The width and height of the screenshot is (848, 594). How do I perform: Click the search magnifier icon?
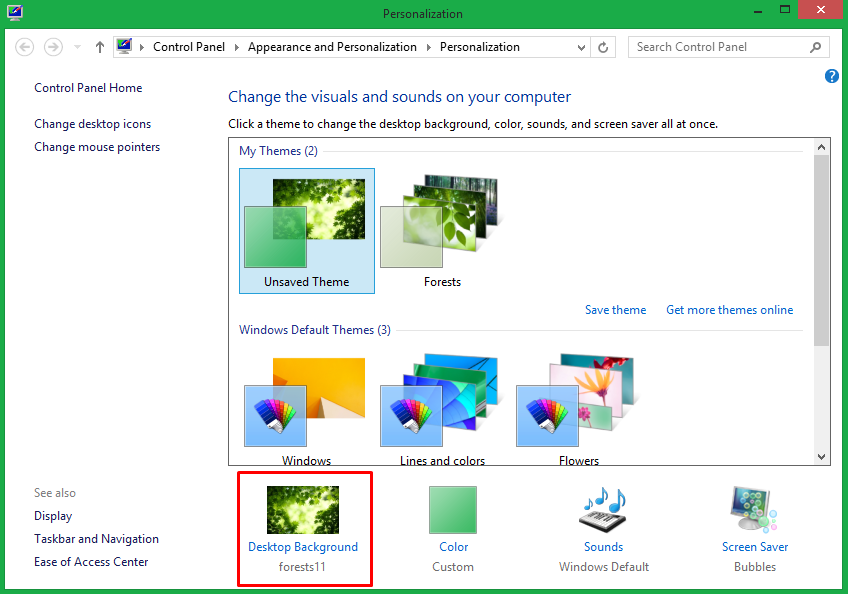pos(816,46)
